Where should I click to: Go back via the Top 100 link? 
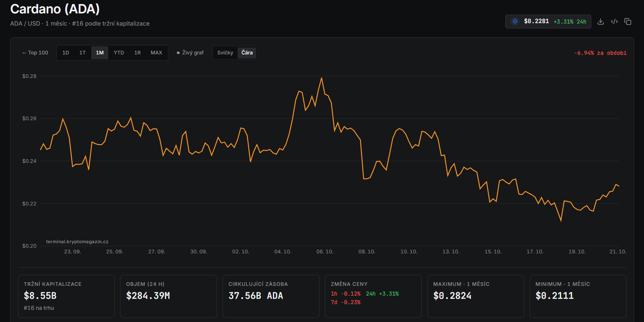35,53
